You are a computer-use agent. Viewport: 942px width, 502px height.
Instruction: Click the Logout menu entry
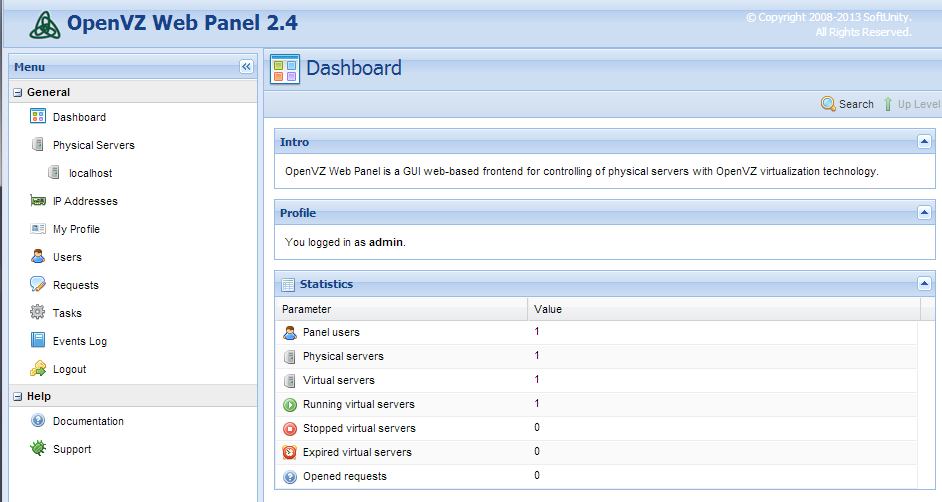[70, 369]
